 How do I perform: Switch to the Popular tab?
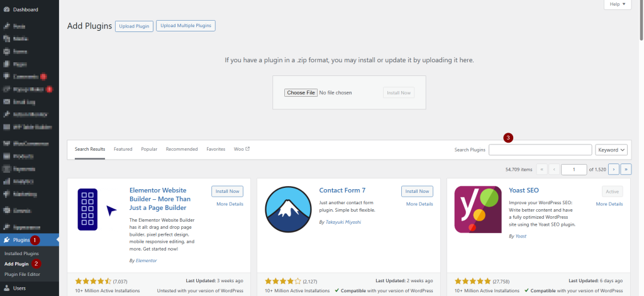coord(149,149)
